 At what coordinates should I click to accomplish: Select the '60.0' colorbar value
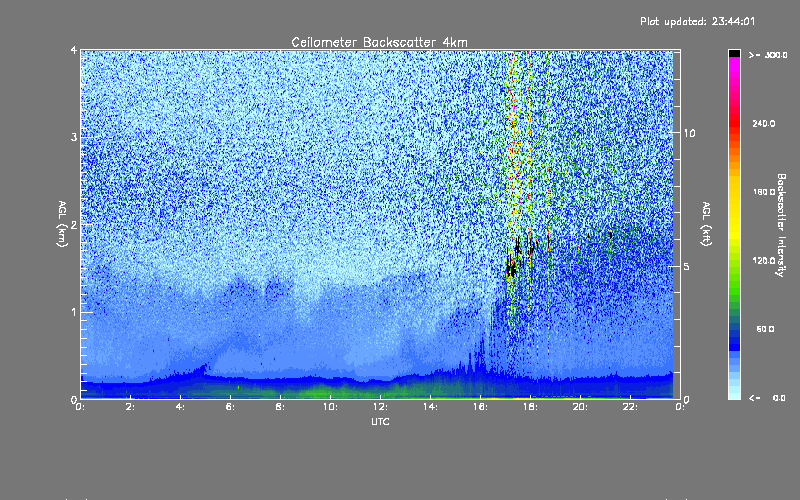[x=765, y=329]
